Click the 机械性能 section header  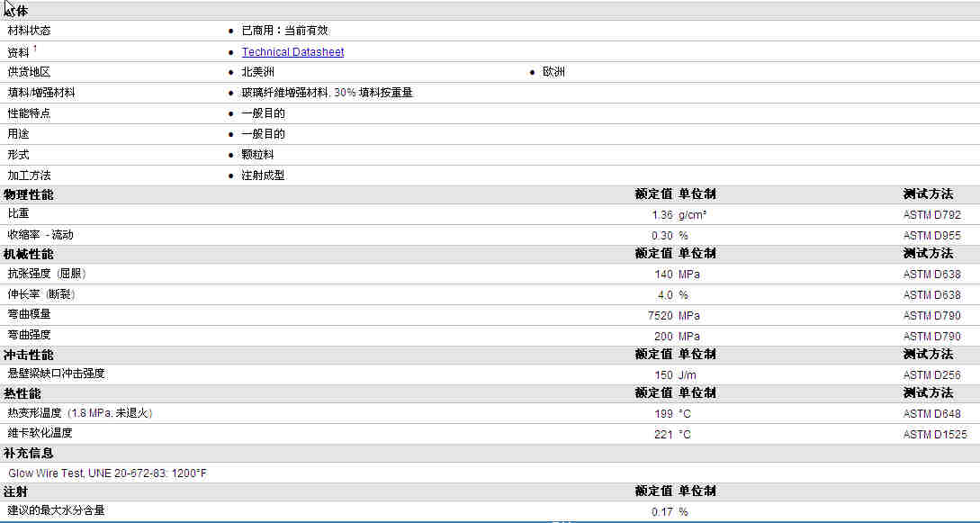coord(29,254)
